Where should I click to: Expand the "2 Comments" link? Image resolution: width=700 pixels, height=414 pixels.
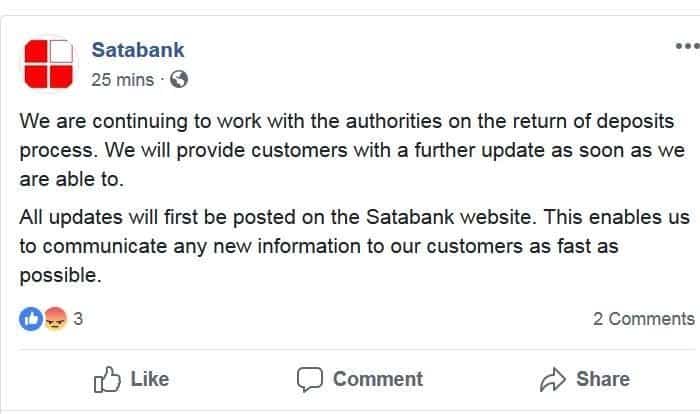tap(643, 319)
